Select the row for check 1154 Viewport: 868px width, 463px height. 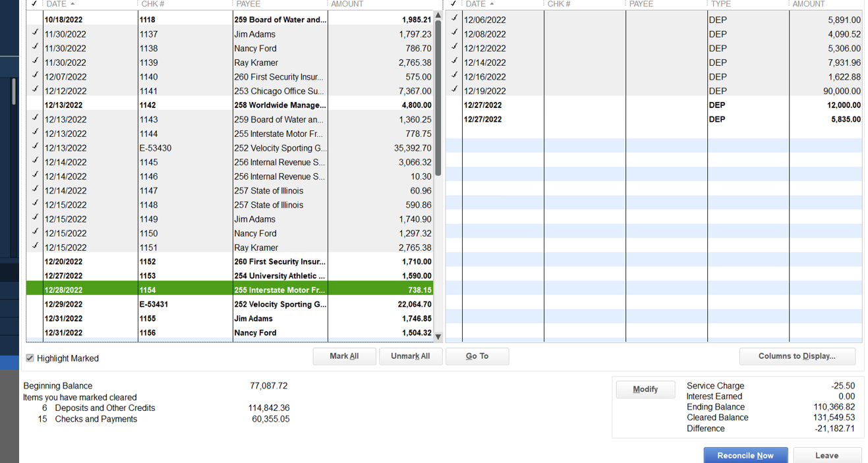tap(198, 290)
